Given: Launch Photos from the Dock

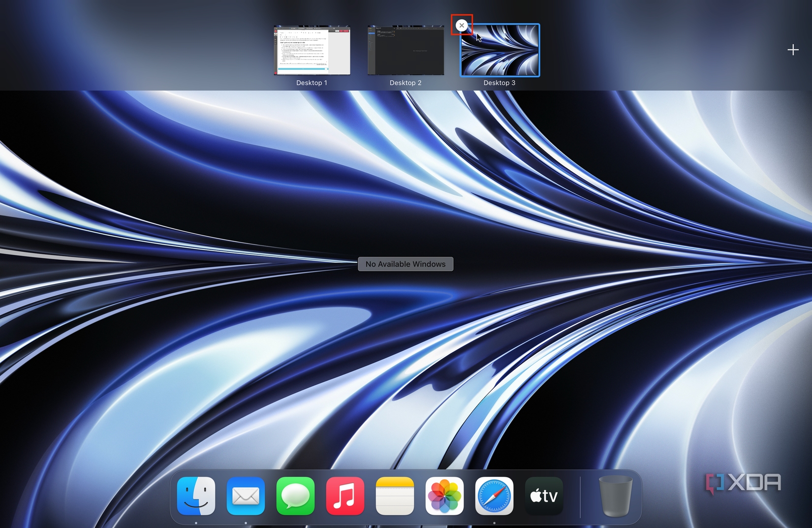Looking at the screenshot, I should (x=444, y=496).
